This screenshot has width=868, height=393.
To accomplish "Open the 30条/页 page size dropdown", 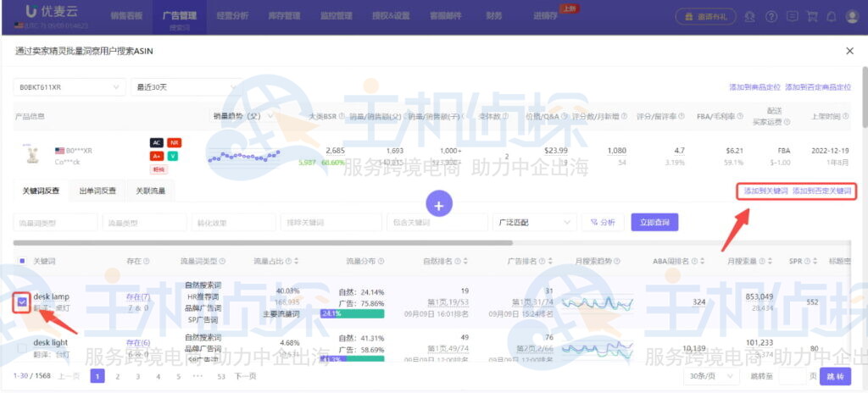I will 711,376.
